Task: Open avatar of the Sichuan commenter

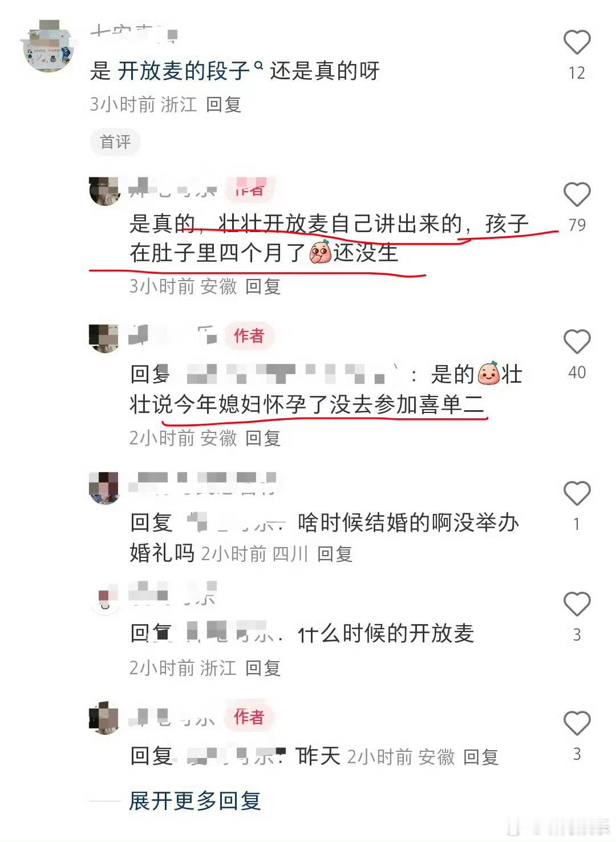Action: [104, 488]
